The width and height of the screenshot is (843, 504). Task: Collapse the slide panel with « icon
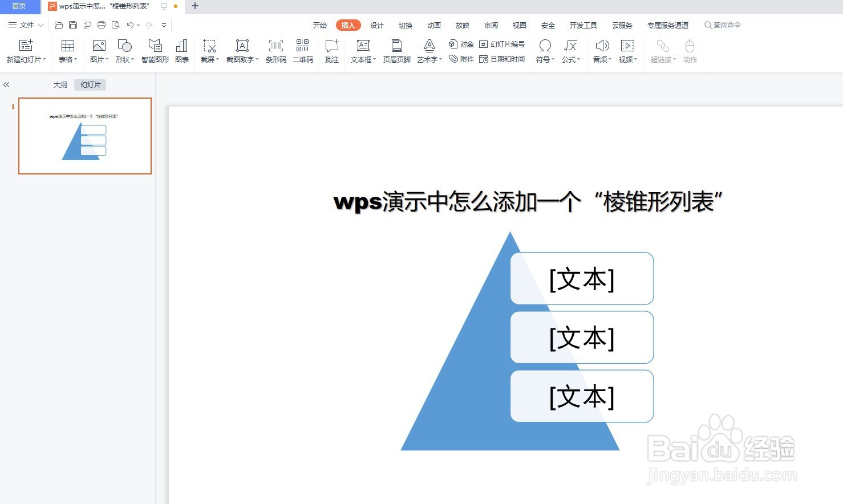coord(6,85)
